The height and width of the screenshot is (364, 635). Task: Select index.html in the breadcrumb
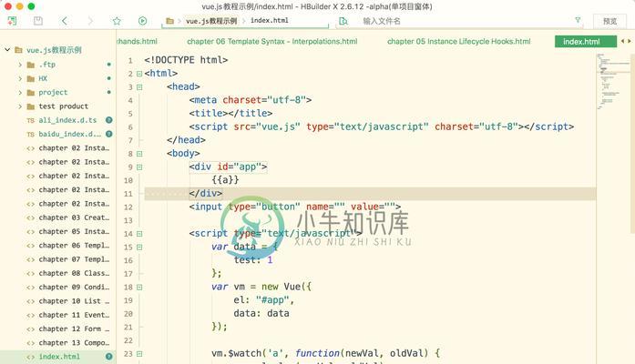coord(270,20)
